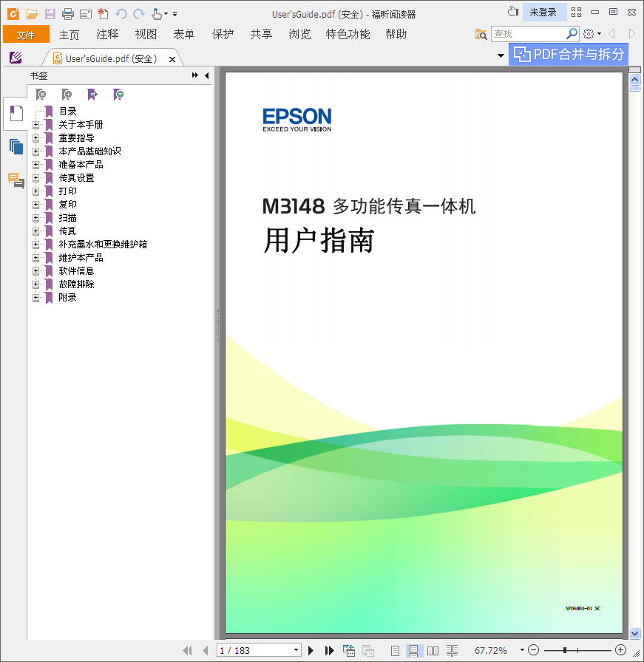This screenshot has height=662, width=644.
Task: Expand the 故障排除 bookmark node
Action: tap(36, 284)
